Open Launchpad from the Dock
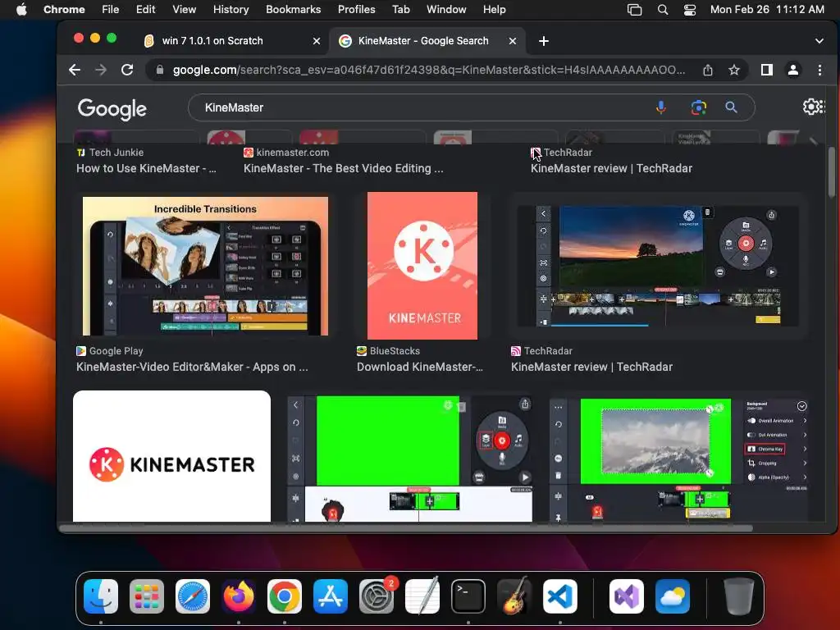This screenshot has width=840, height=630. pos(146,596)
